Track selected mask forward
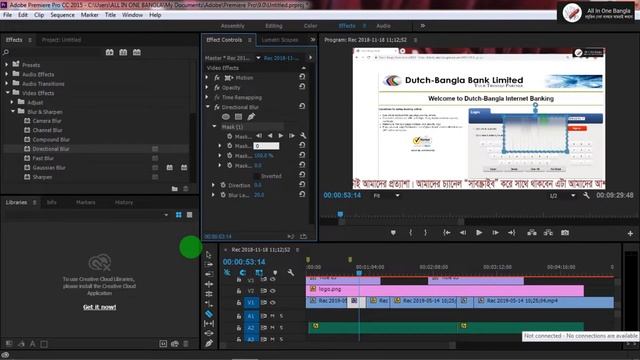640x360 pixels. coord(281,136)
